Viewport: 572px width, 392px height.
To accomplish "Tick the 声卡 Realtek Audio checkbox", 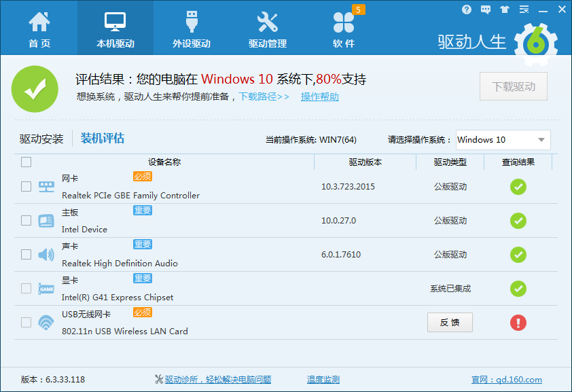I will click(26, 254).
